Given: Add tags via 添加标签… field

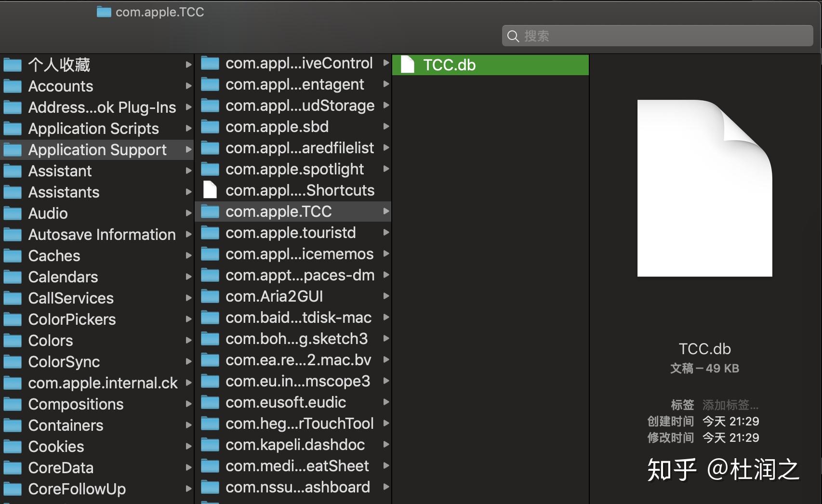Looking at the screenshot, I should tap(730, 405).
